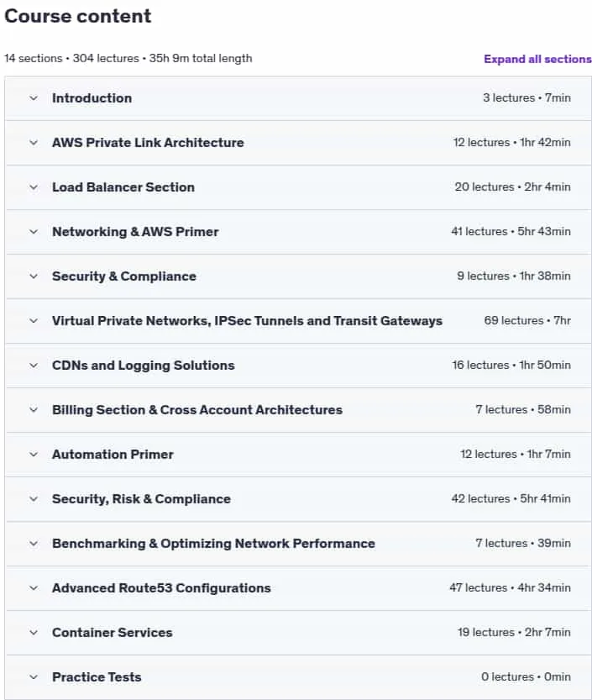Click the Load Balancer Section chevron icon
Screen dimensions: 592x700
34,187
